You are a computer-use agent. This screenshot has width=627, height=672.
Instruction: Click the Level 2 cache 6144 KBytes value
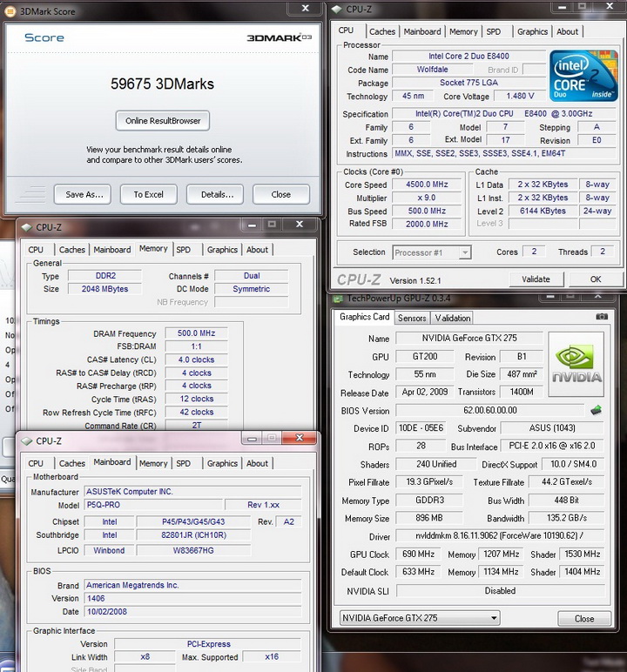click(x=543, y=211)
